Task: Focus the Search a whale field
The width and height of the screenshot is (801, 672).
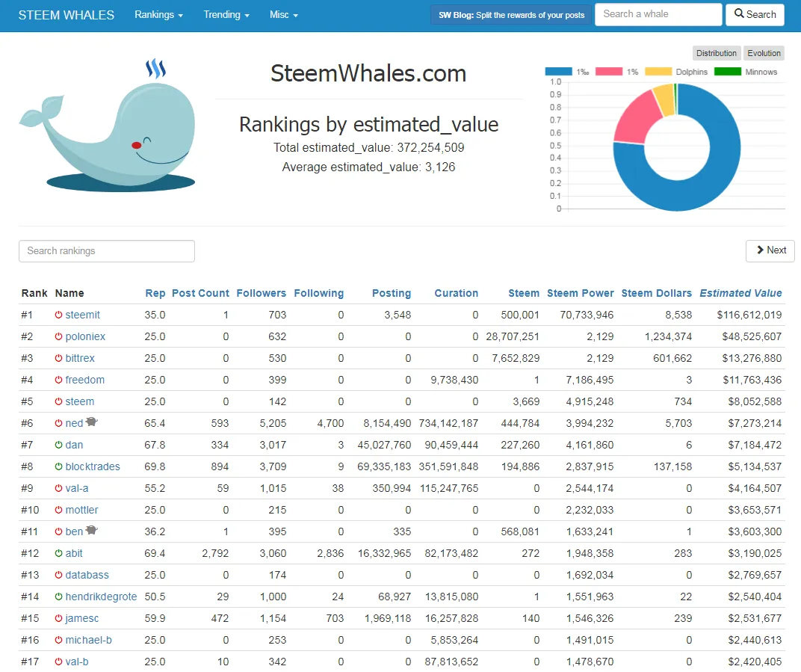Action: tap(658, 14)
